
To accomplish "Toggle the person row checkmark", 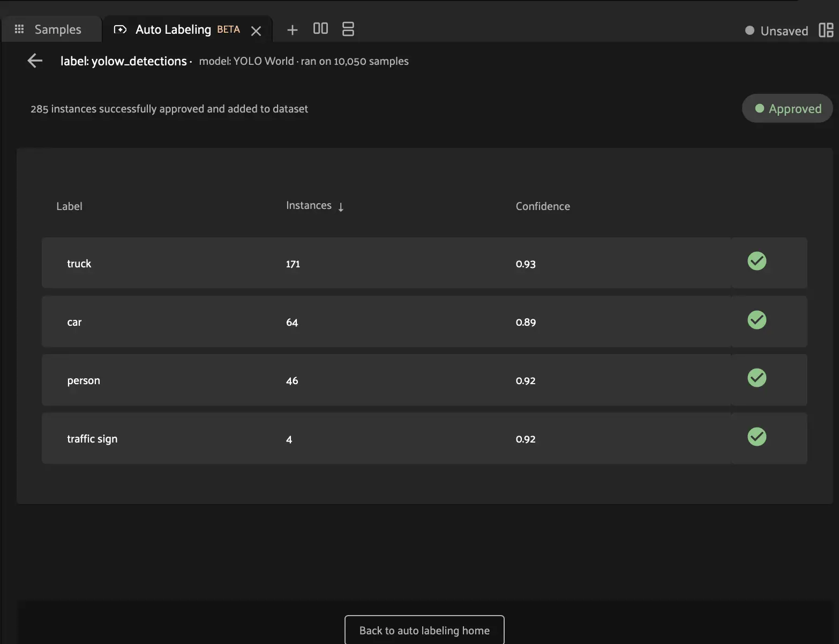I will point(756,378).
